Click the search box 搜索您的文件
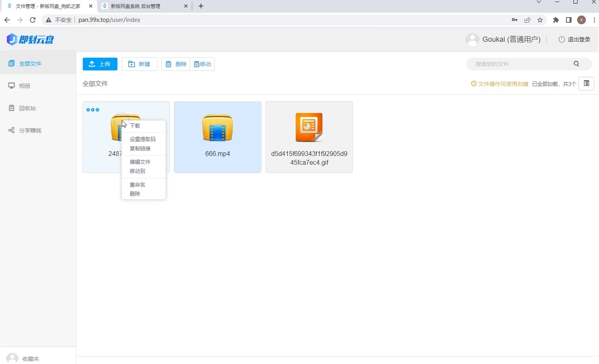 (x=521, y=64)
